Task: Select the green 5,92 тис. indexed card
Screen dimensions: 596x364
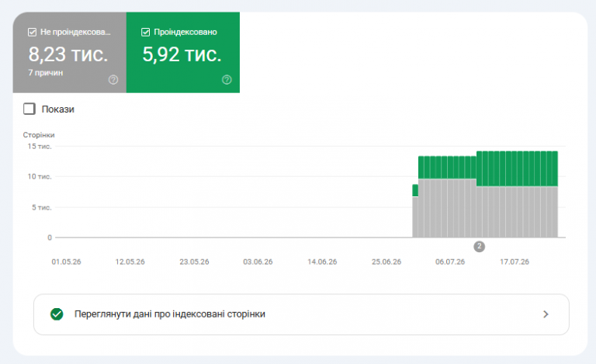Action: (183, 53)
